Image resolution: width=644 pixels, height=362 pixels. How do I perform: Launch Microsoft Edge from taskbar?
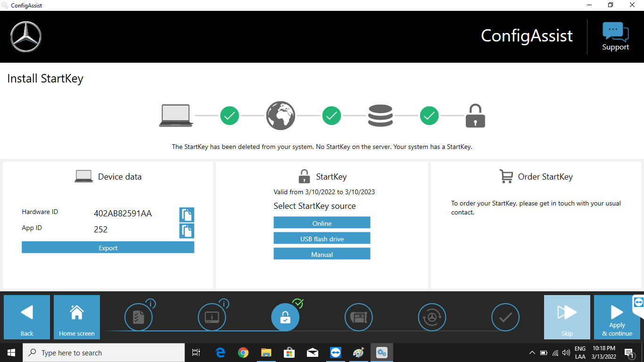[x=220, y=353]
